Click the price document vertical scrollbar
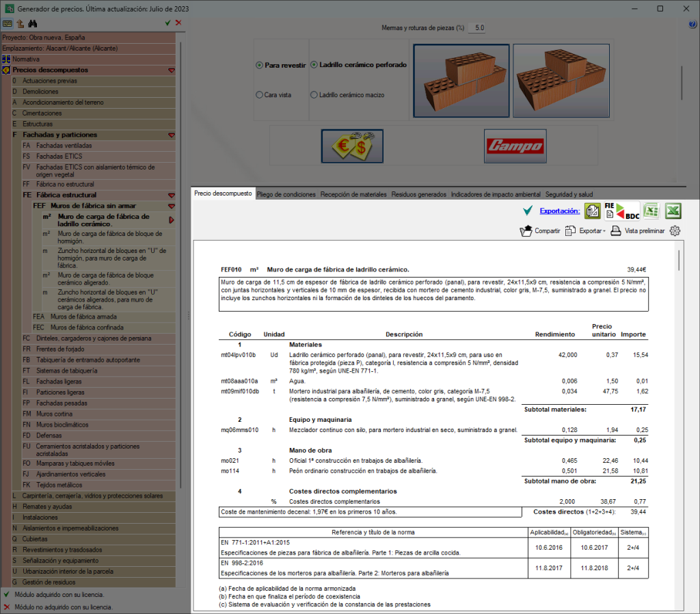Viewport: 700px width, 614px height. (679, 260)
